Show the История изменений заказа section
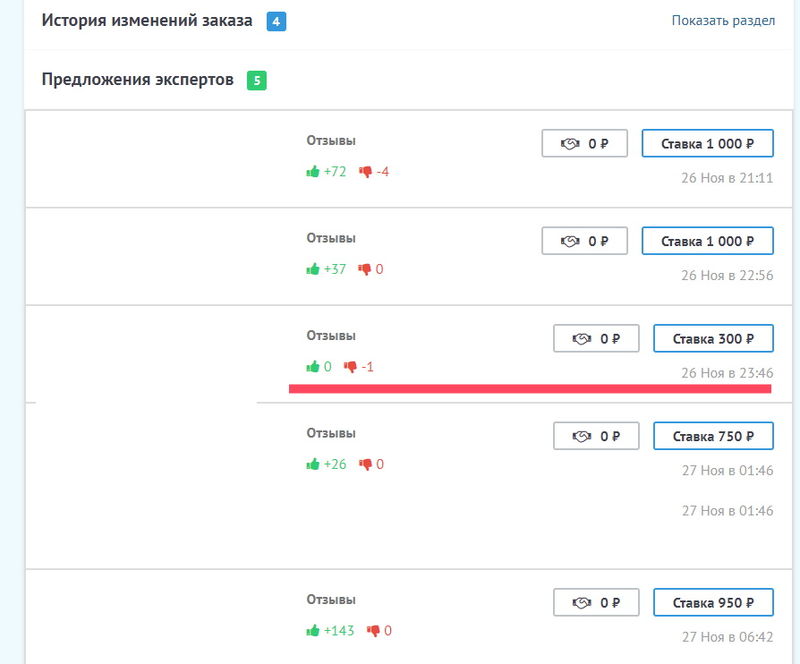The height and width of the screenshot is (664, 800). tap(723, 21)
